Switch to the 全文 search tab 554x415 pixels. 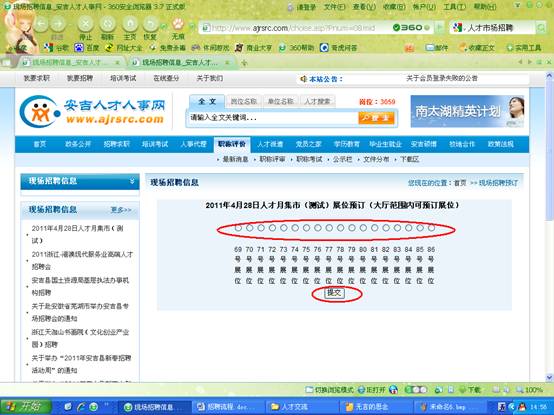207,101
